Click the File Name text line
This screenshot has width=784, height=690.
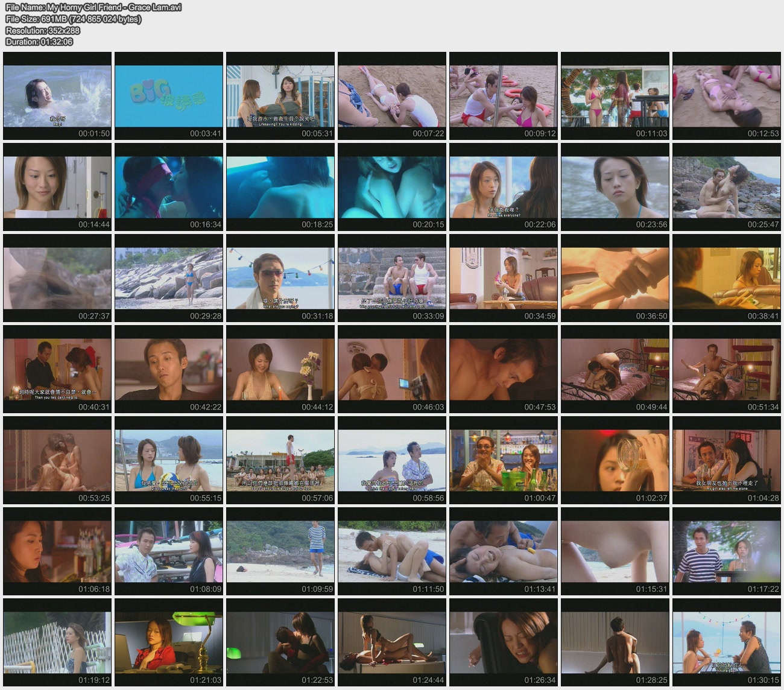(93, 7)
